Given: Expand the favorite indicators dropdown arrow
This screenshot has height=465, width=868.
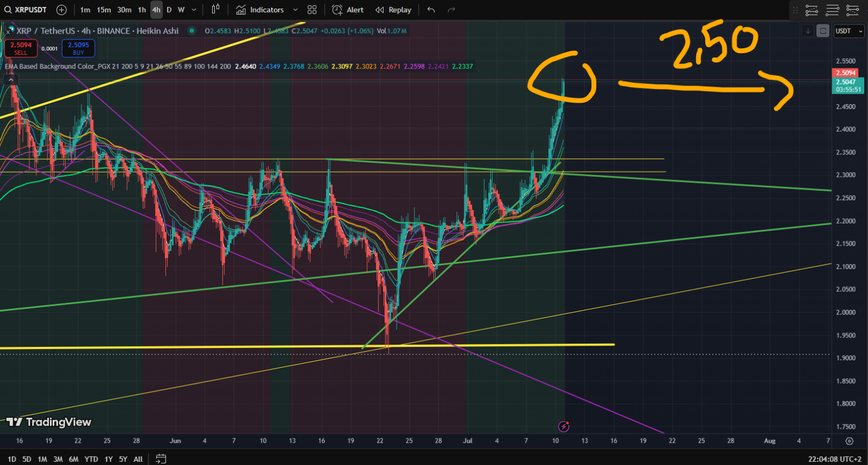Looking at the screenshot, I should pos(295,10).
